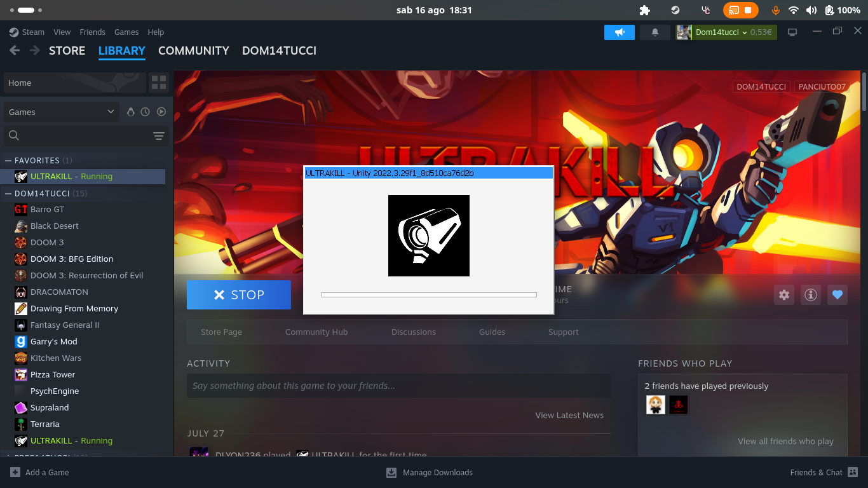Click the ULTRAKILL Unity splash window title bar
Image resolution: width=868 pixels, height=488 pixels.
coord(429,173)
